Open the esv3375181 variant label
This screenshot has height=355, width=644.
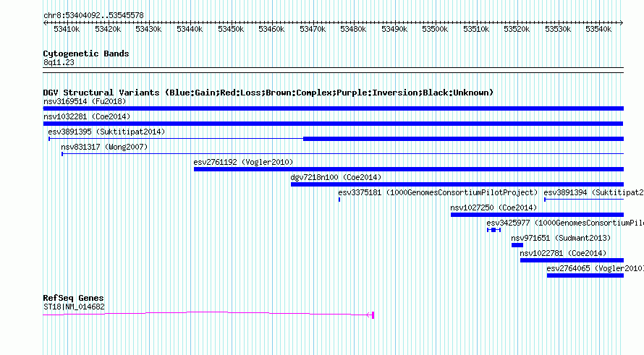point(438,192)
